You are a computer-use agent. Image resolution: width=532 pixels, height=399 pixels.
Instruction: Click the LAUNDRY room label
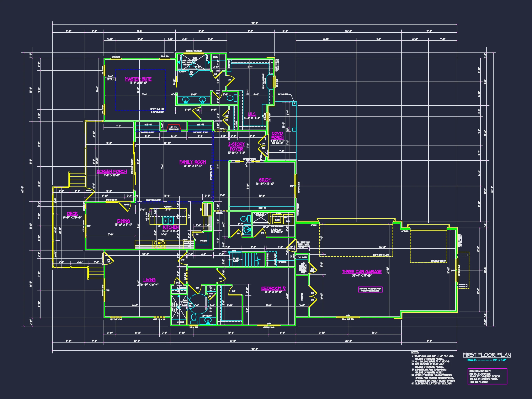[x=277, y=230]
